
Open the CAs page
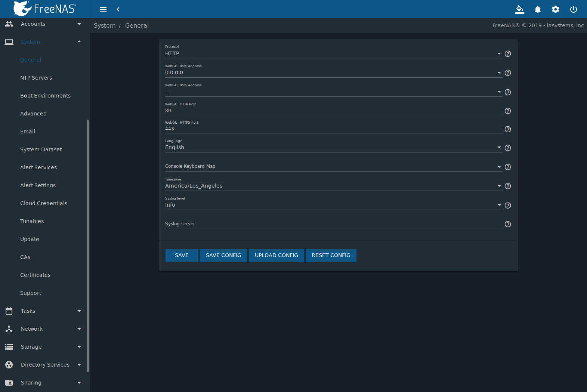click(x=25, y=257)
